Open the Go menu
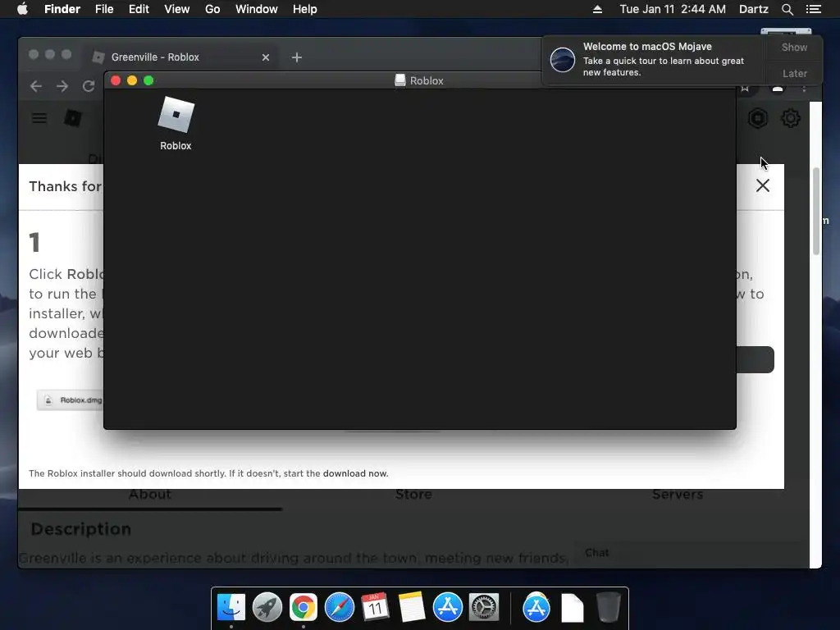840x630 pixels. (212, 9)
